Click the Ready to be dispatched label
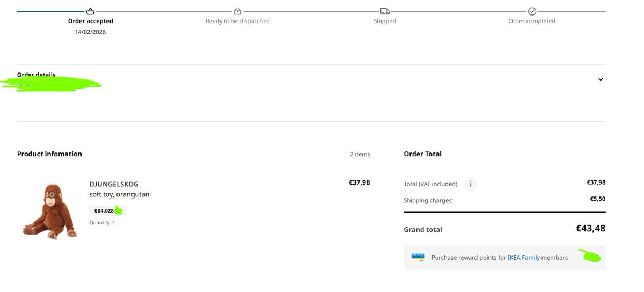 coord(238,21)
